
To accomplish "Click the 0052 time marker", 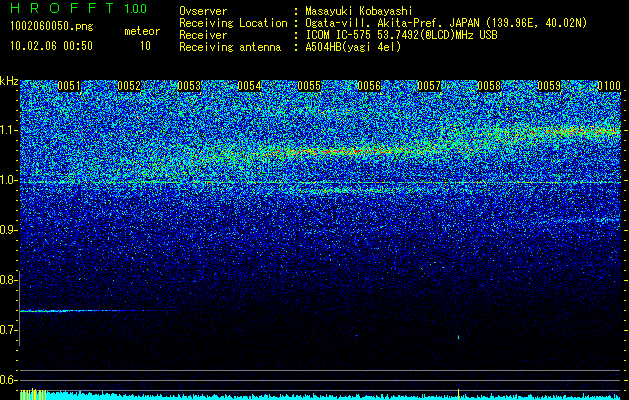I will pos(129,86).
